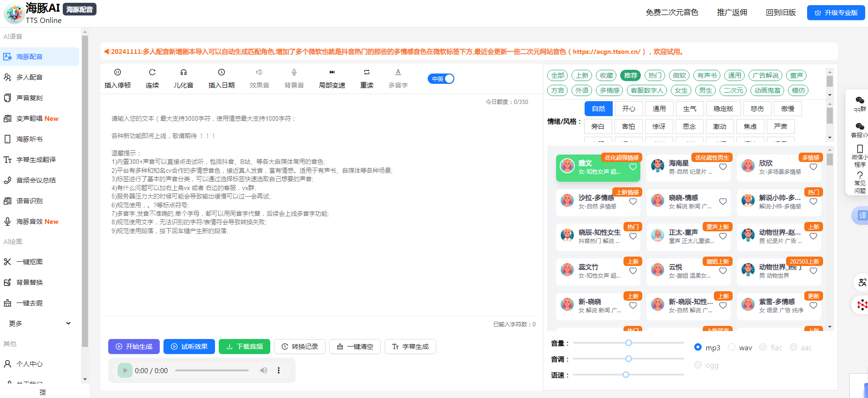Click the 局部变速 speed icon

coord(332,72)
